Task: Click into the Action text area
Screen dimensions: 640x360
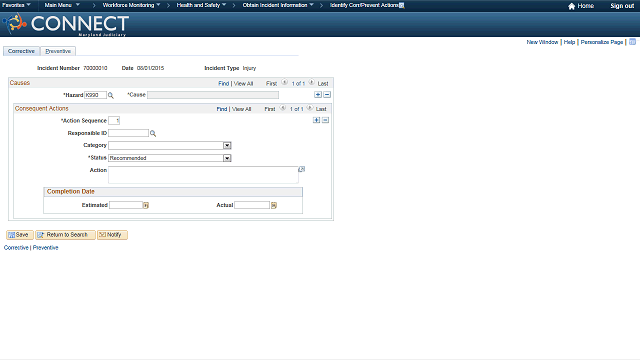Action: coord(203,175)
